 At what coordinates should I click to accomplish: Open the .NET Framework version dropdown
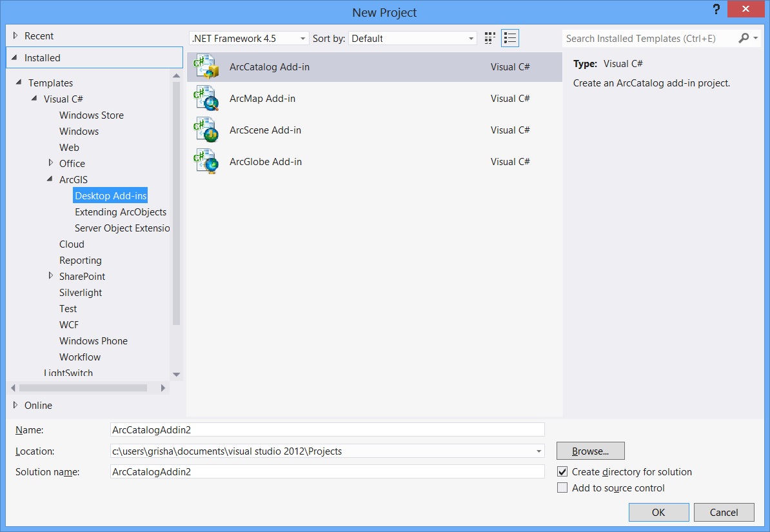pyautogui.click(x=249, y=38)
